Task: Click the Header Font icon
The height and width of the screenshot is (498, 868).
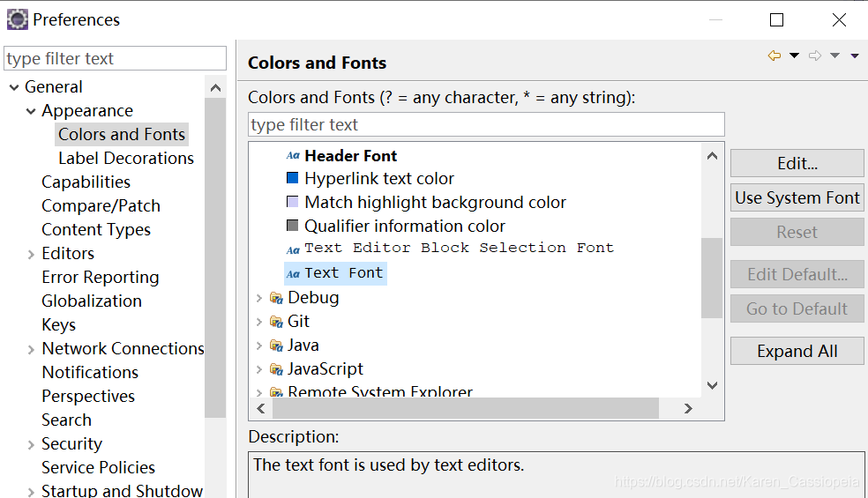Action: click(x=293, y=156)
